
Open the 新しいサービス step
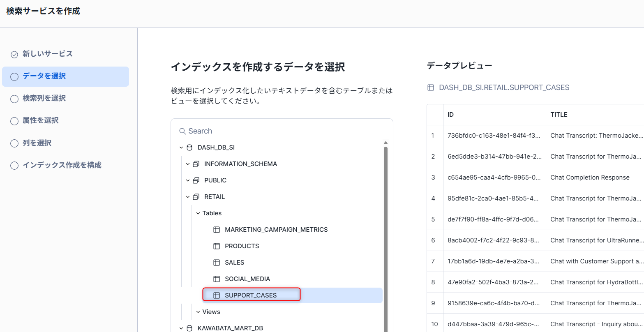pos(47,54)
